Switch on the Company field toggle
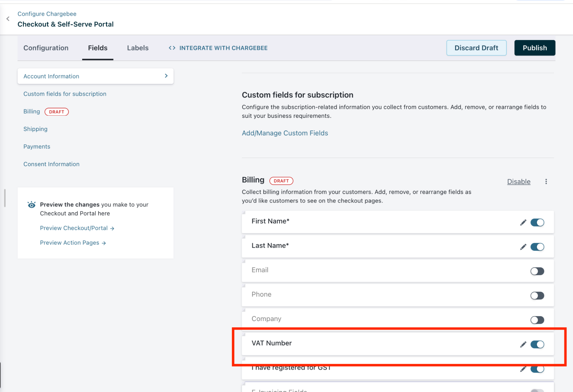The width and height of the screenshot is (573, 392). tap(537, 320)
